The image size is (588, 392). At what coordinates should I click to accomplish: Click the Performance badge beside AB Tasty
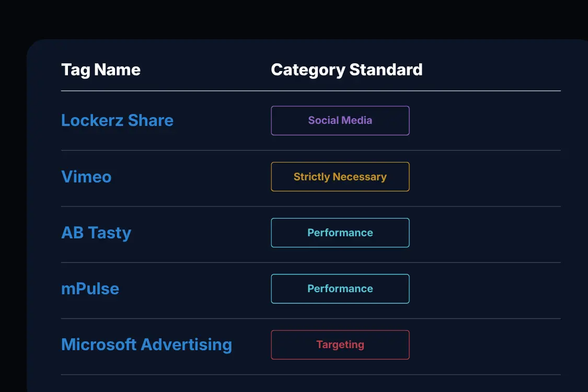point(340,233)
